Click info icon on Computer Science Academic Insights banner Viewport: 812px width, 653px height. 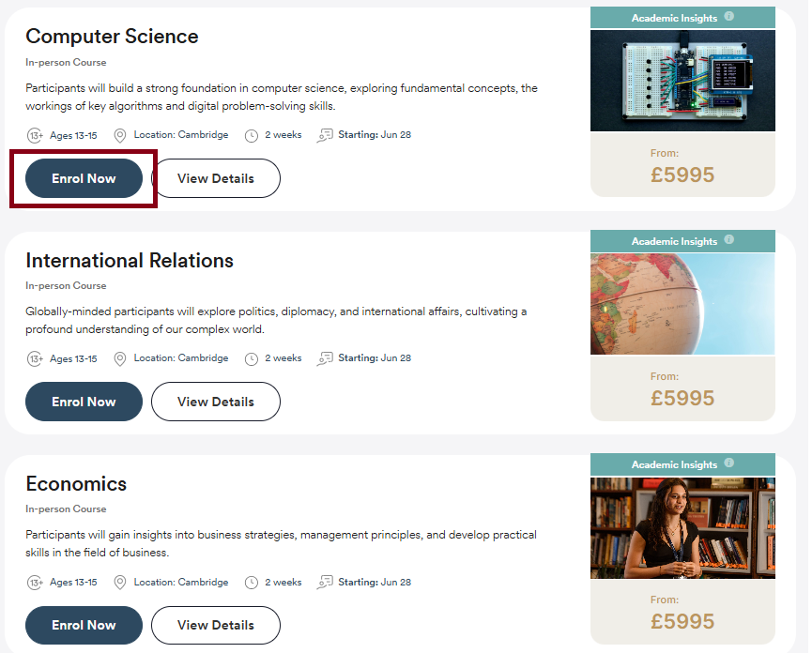tap(729, 17)
